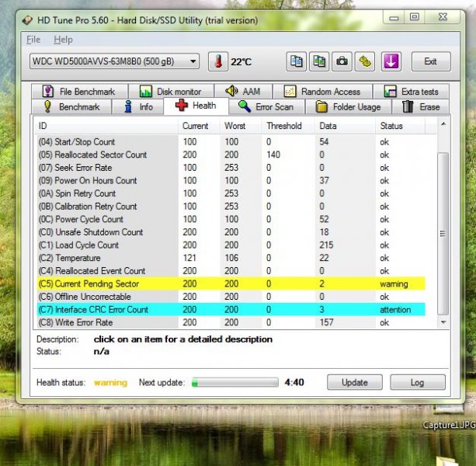Click the 140 threshold value cell
Image resolution: width=476 pixels, height=466 pixels.
(x=273, y=155)
